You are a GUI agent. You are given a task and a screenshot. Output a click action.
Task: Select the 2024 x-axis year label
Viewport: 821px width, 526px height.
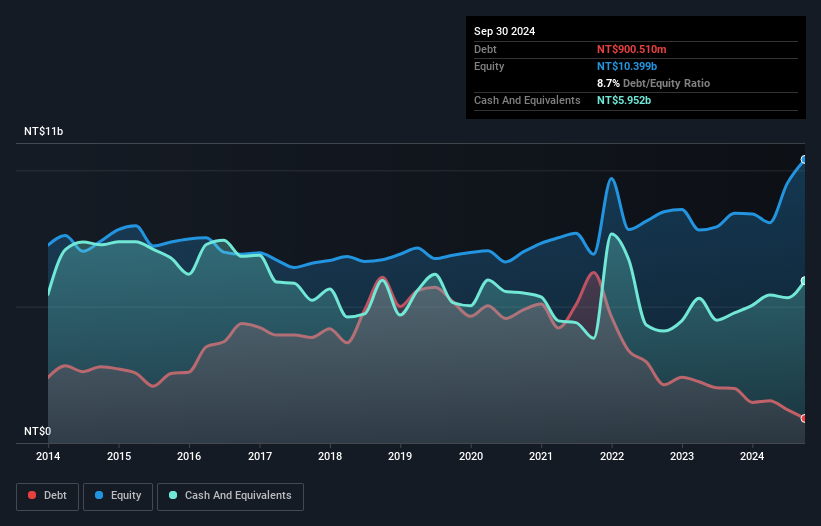[753, 457]
